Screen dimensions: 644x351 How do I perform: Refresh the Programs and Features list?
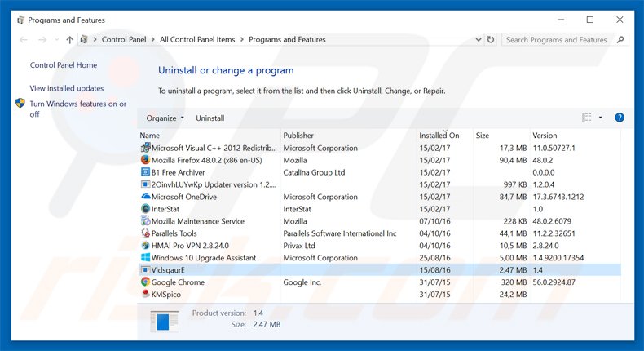491,39
